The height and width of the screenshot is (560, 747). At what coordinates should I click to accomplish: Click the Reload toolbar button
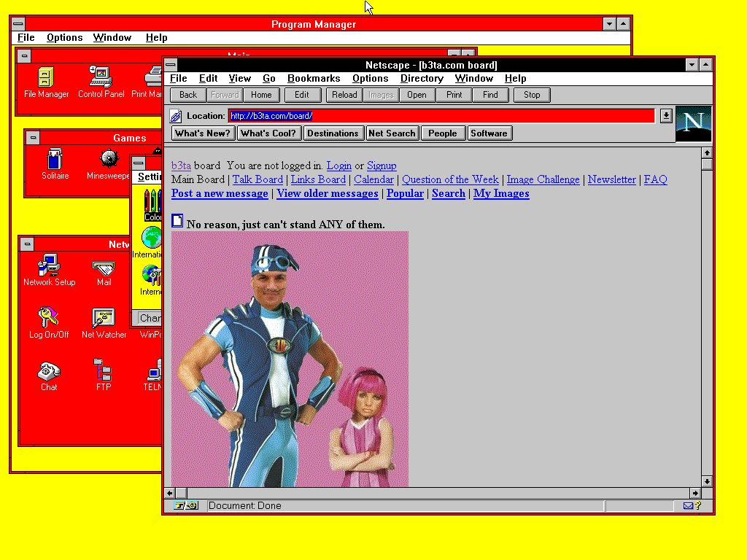[344, 95]
